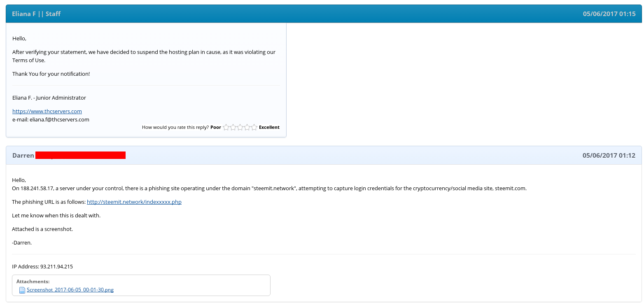Rate the reply with the fourth star
The image size is (644, 303).
247,127
